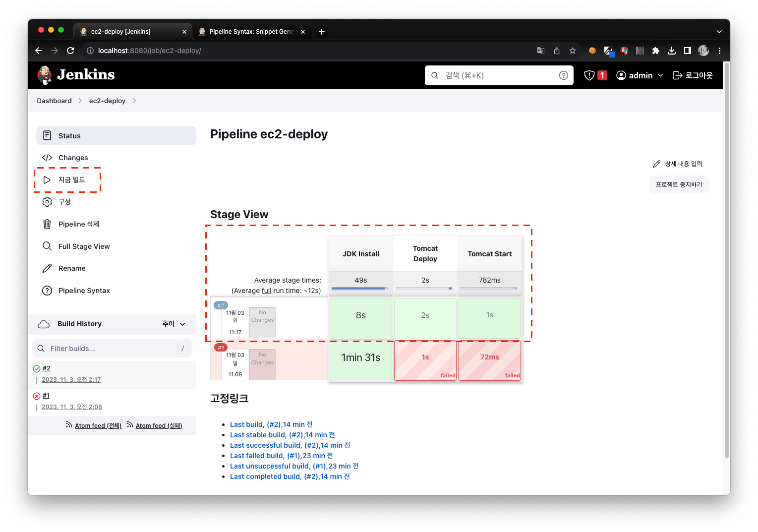Screen dimensions: 758x532
Task: Click the 프로젝트 중지하기 button
Action: click(x=679, y=184)
